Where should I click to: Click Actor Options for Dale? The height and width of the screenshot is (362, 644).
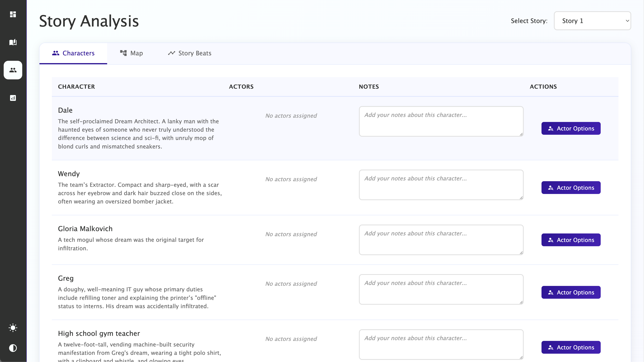pyautogui.click(x=571, y=128)
